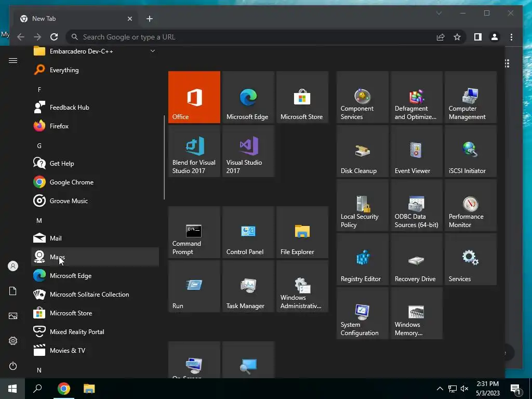Bookmark this tab with the star
The image size is (532, 399).
(x=457, y=37)
